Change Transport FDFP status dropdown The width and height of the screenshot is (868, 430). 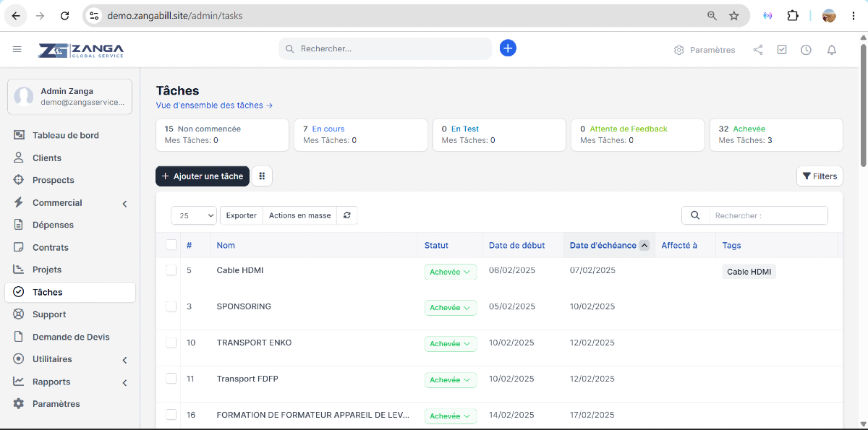[x=451, y=380]
